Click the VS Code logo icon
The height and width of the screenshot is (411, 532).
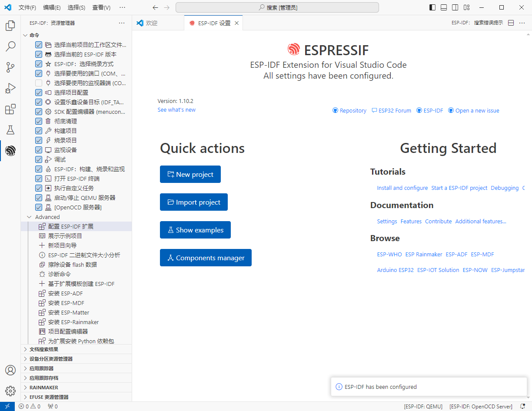(x=7, y=7)
